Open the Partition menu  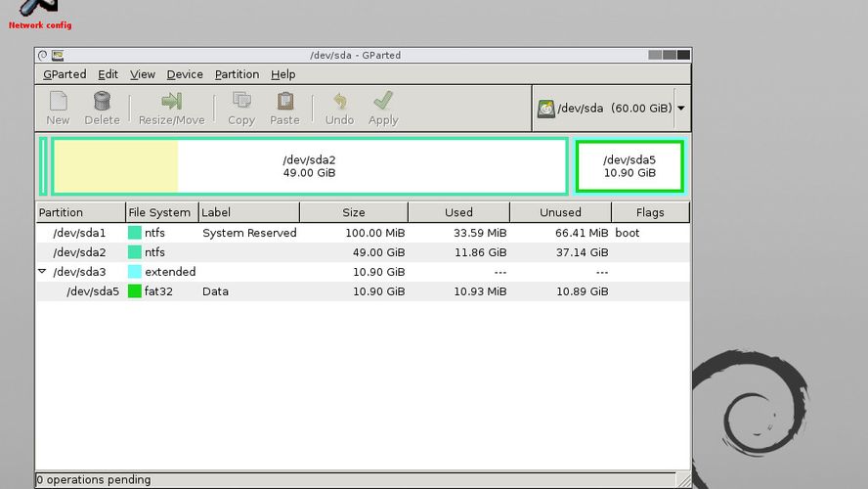[237, 74]
